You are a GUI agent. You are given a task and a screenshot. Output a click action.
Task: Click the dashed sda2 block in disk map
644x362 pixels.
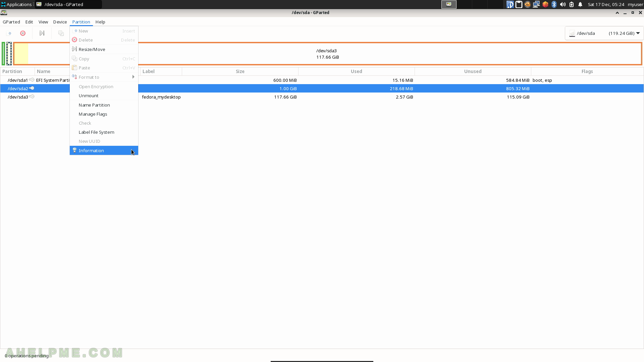point(9,54)
